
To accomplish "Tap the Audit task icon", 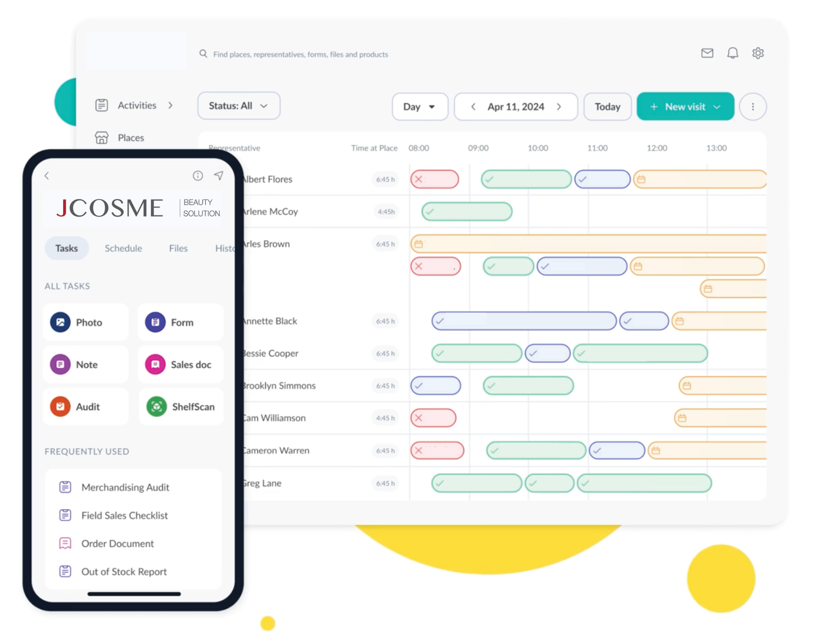I will [x=60, y=407].
